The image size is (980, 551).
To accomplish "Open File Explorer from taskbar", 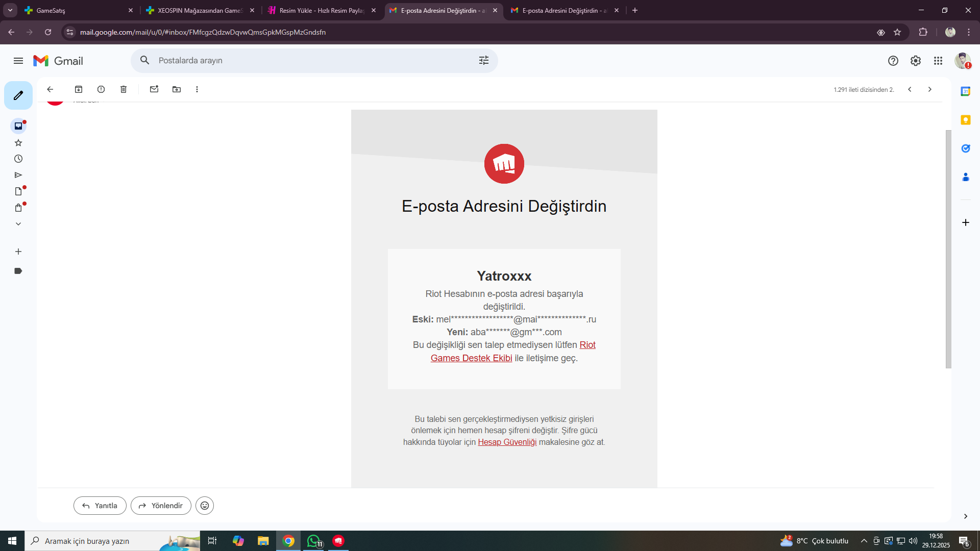I will pyautogui.click(x=263, y=541).
